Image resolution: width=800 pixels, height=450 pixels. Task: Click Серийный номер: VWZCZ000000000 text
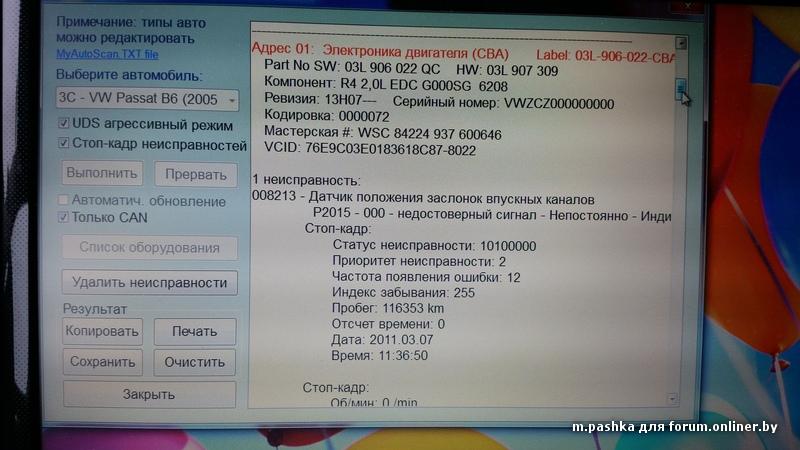pos(503,104)
